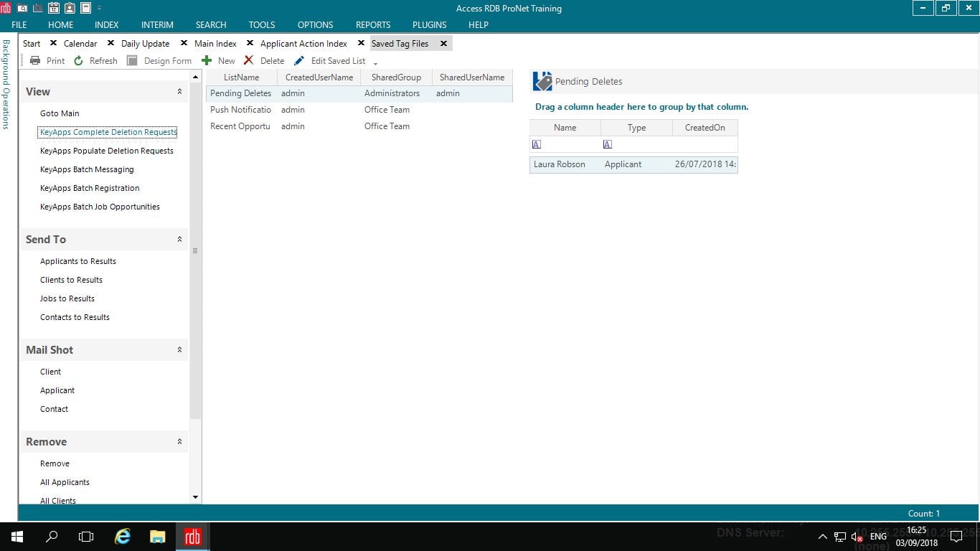Image resolution: width=980 pixels, height=551 pixels.
Task: Click the Edit Saved List pencil icon
Action: coord(299,61)
